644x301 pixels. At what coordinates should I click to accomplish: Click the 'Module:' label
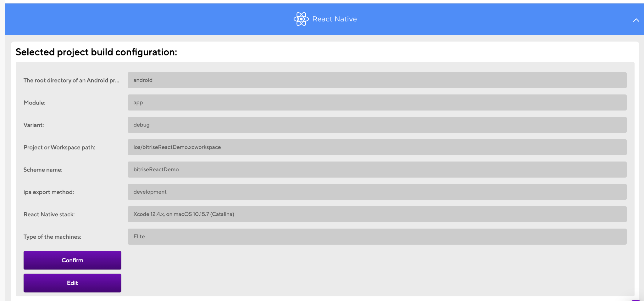coord(35,103)
